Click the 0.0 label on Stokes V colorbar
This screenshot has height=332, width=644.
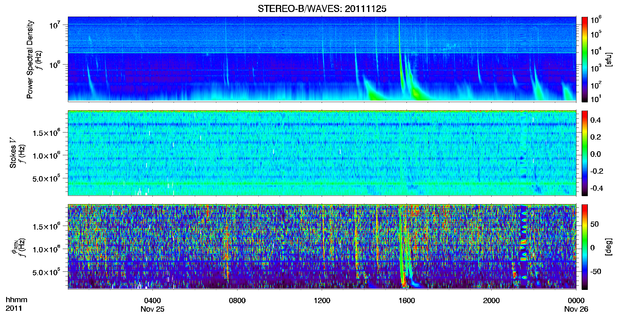tap(595, 154)
